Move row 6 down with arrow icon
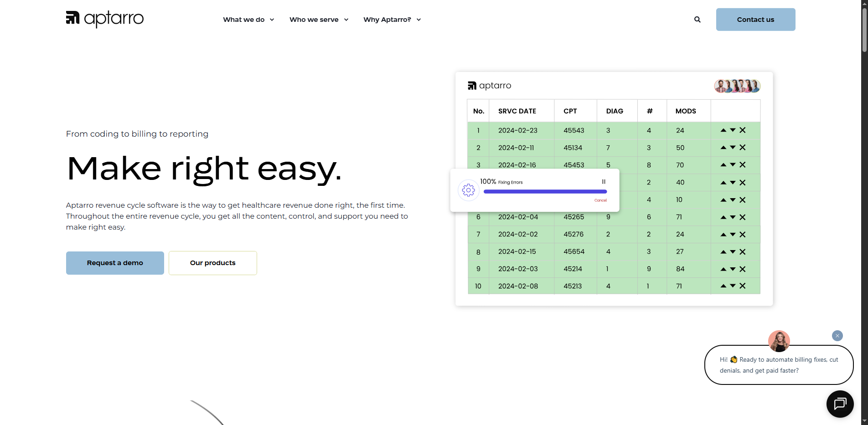Viewport: 868px width, 425px height. coord(733,217)
